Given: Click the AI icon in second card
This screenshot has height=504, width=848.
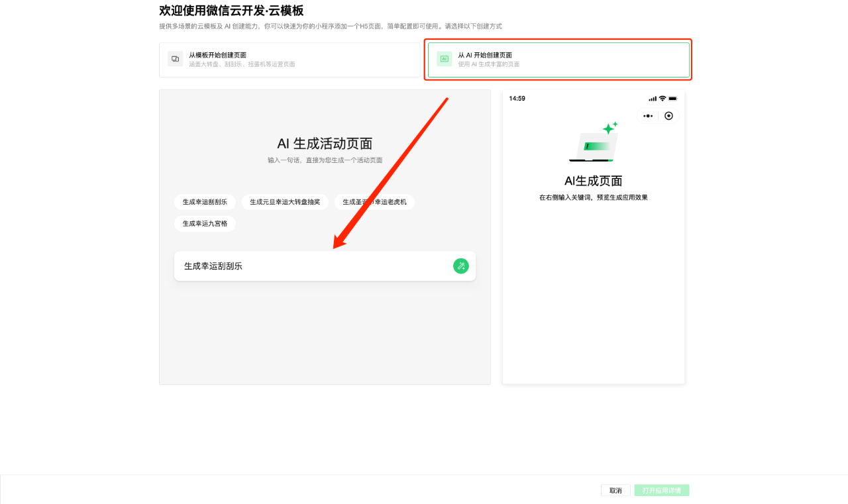Looking at the screenshot, I should click(x=444, y=59).
